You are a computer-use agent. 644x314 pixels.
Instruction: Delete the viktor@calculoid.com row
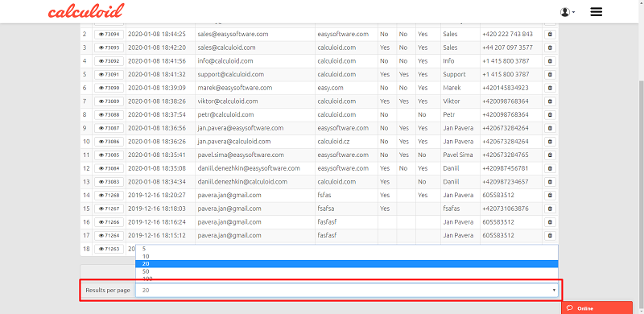[x=550, y=101]
